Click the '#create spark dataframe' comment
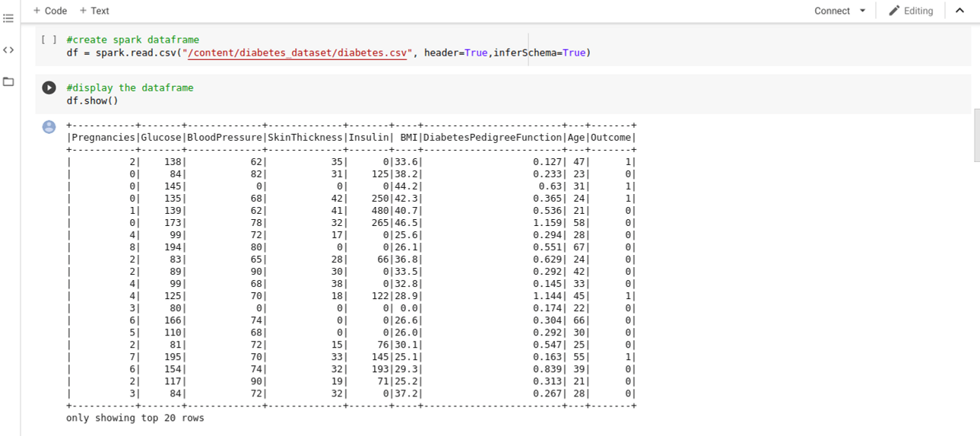The height and width of the screenshot is (436, 980). pos(133,40)
